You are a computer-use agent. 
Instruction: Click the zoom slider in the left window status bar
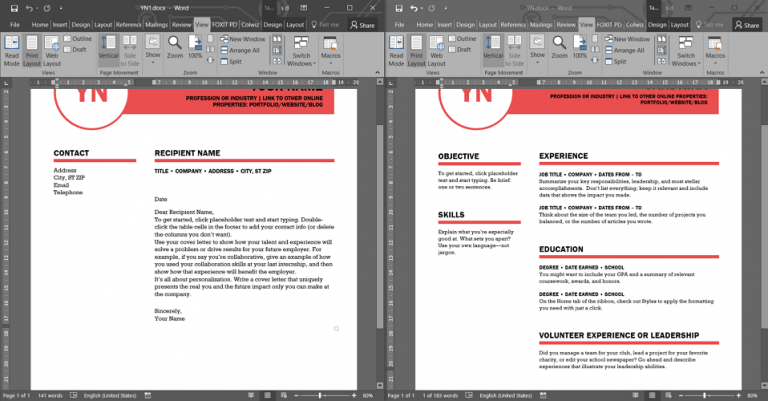[x=326, y=396]
